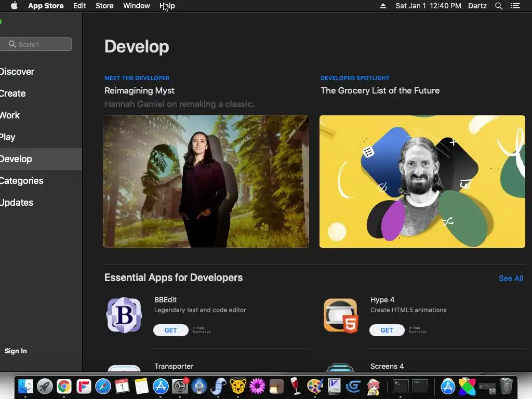The image size is (532, 399).
Task: Click the Hype 4 app name
Action: [x=382, y=300]
